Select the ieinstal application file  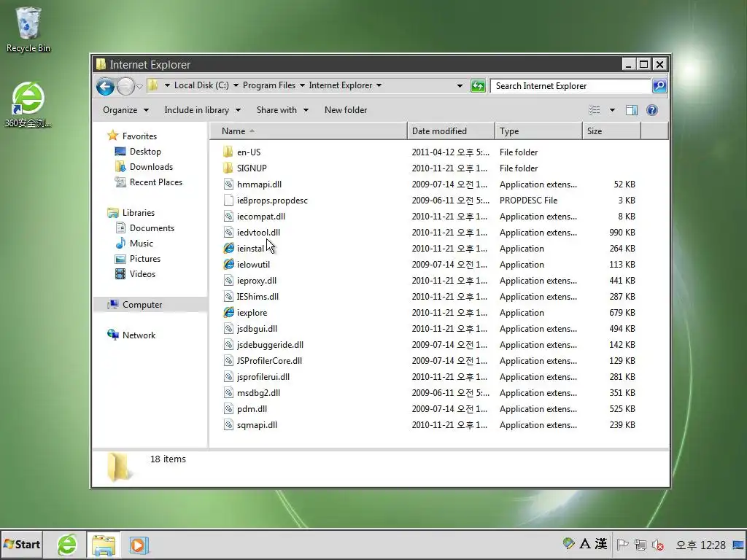point(251,249)
